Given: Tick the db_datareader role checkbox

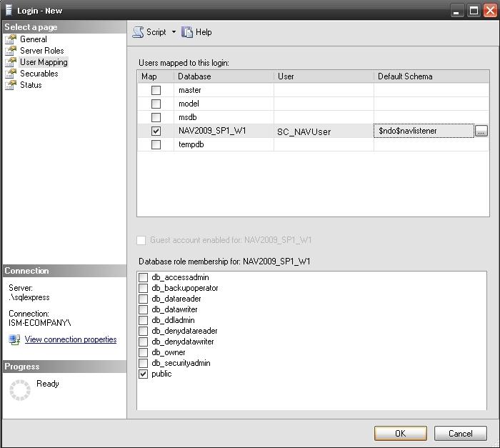Looking at the screenshot, I should [144, 299].
